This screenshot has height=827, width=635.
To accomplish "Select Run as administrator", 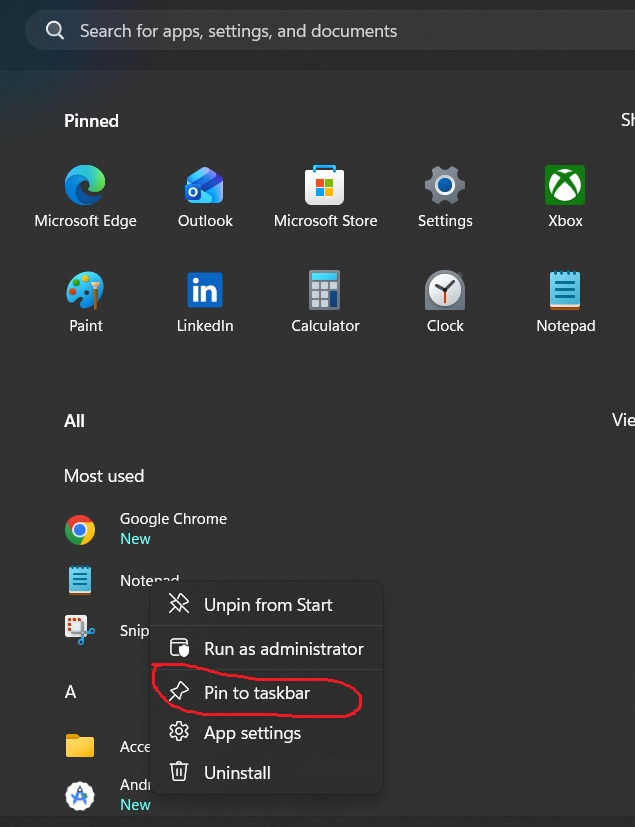I will pyautogui.click(x=266, y=648).
